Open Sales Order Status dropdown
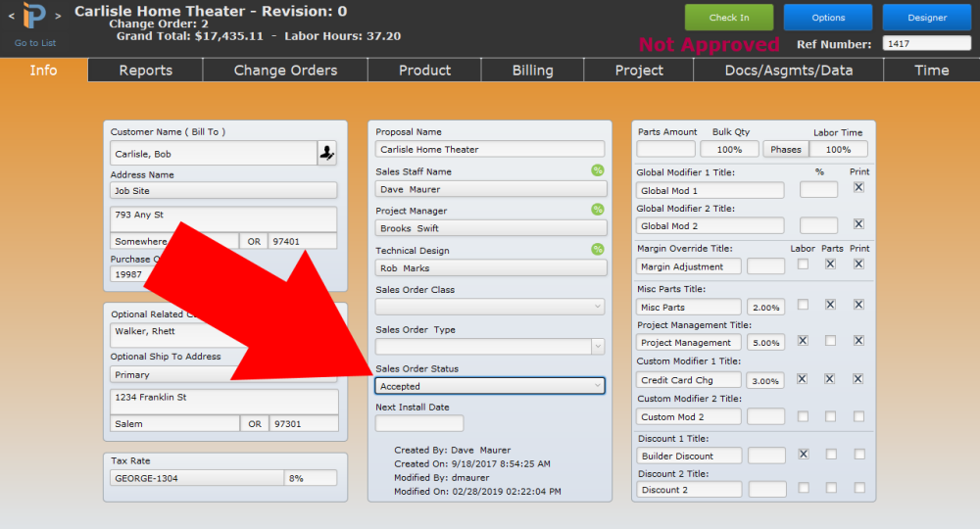 click(490, 386)
